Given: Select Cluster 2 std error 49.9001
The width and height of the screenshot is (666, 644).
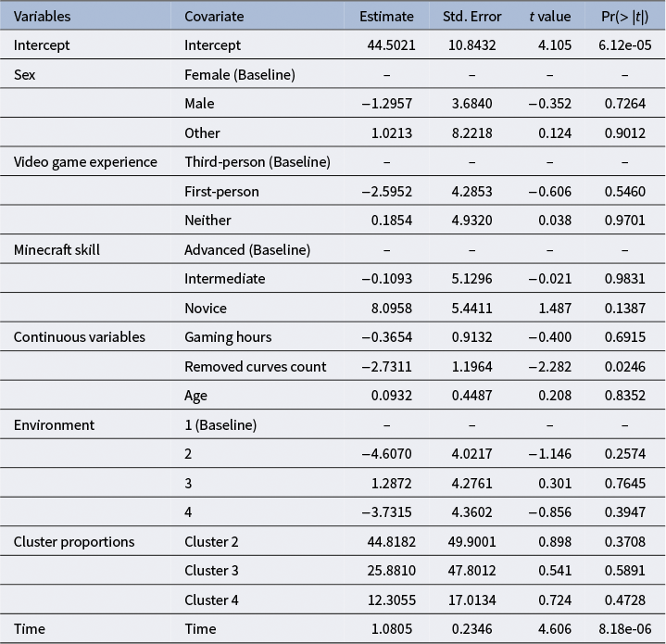Looking at the screenshot, I should [x=471, y=542].
